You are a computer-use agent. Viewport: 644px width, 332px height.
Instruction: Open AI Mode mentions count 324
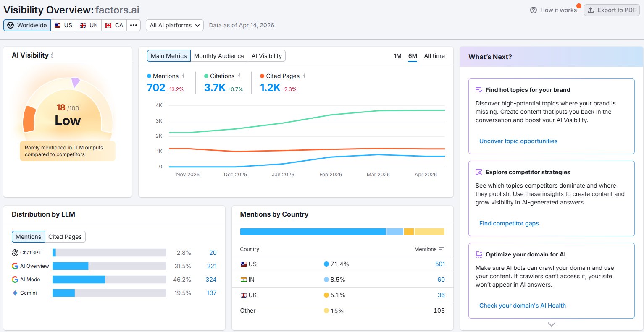coord(211,280)
